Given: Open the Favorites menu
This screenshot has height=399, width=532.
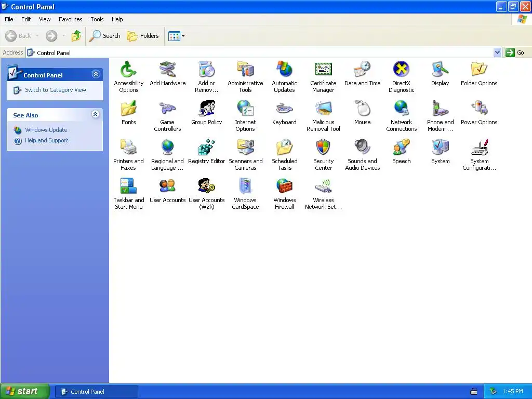Looking at the screenshot, I should tap(70, 19).
